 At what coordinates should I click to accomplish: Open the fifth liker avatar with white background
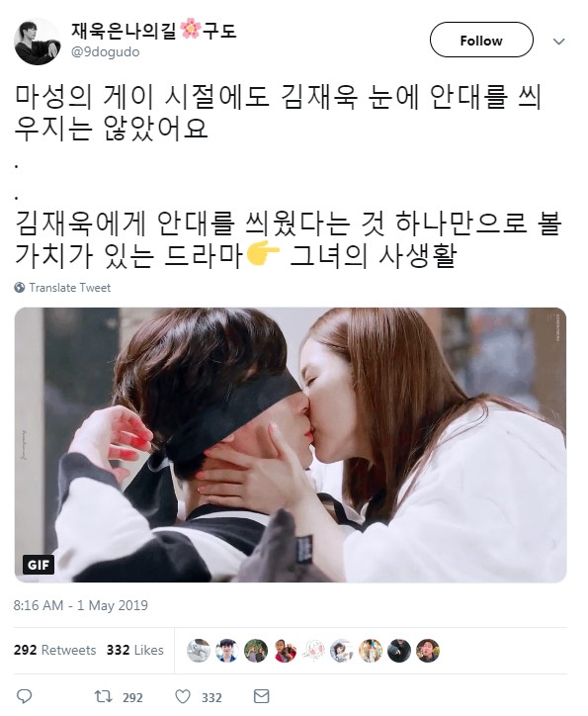tap(313, 651)
